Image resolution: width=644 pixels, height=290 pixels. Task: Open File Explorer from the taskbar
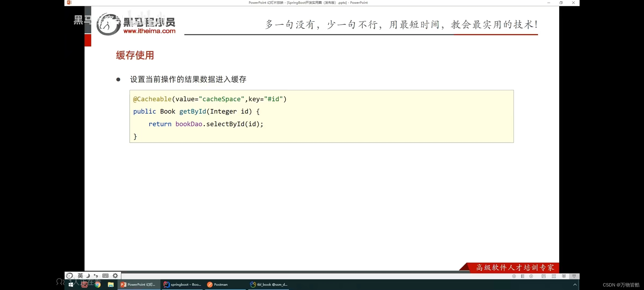[x=111, y=285]
